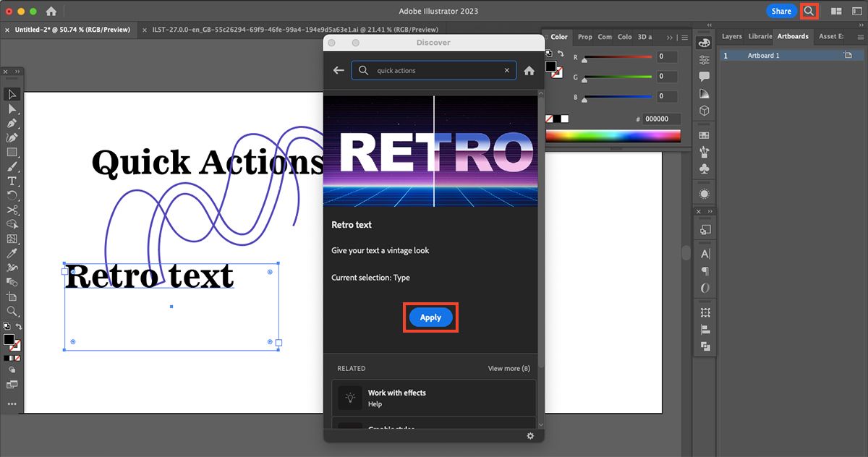Select the Scissors tool
Viewport: 868px width, 457px height.
point(12,210)
